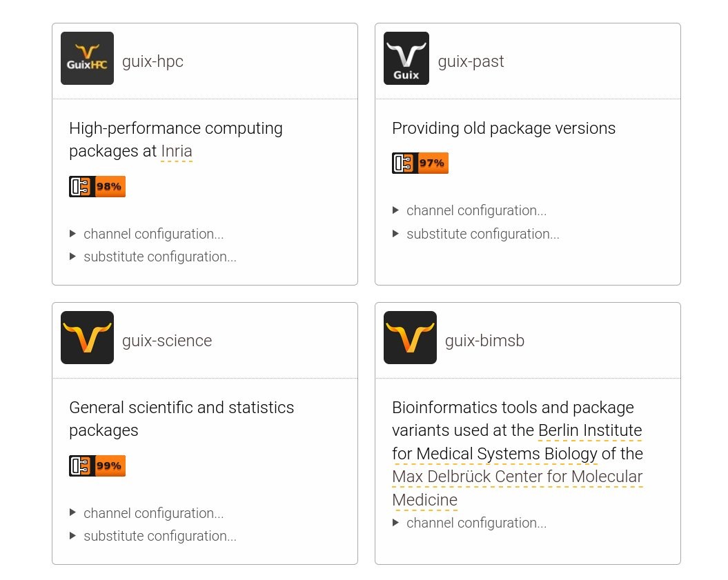Click the guix-science logo icon
Image resolution: width=728 pixels, height=580 pixels.
tap(87, 338)
